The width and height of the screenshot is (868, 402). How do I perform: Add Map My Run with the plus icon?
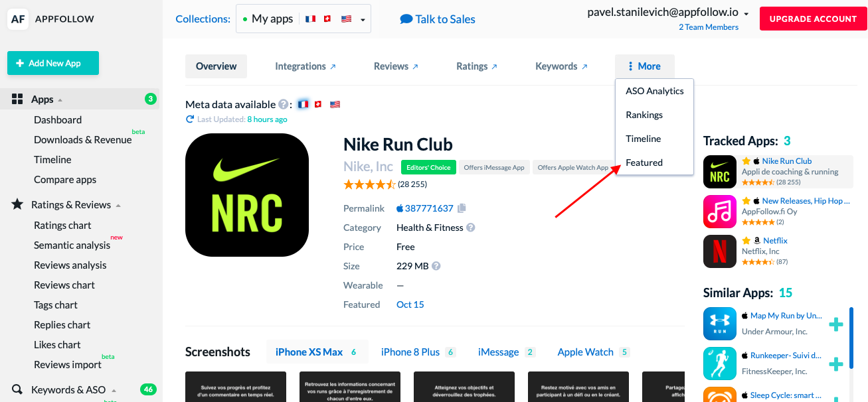836,324
